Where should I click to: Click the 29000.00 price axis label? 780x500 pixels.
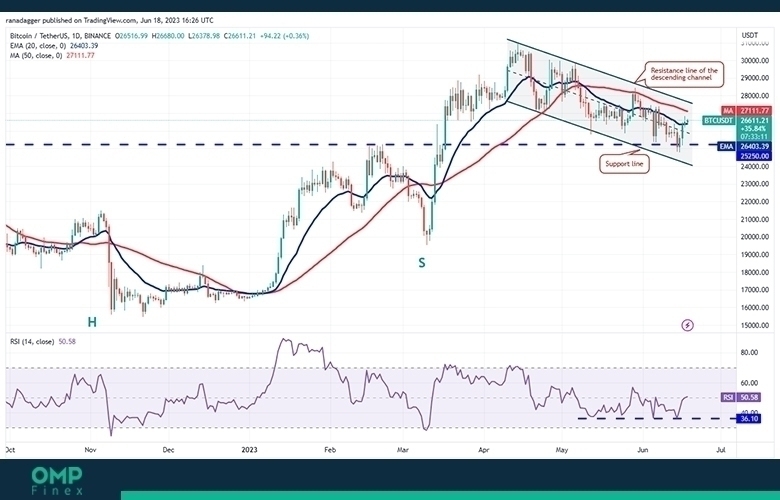click(755, 78)
